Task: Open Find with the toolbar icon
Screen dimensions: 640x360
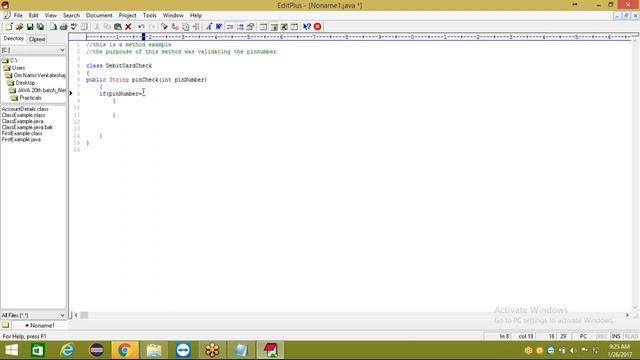Action: (x=164, y=27)
